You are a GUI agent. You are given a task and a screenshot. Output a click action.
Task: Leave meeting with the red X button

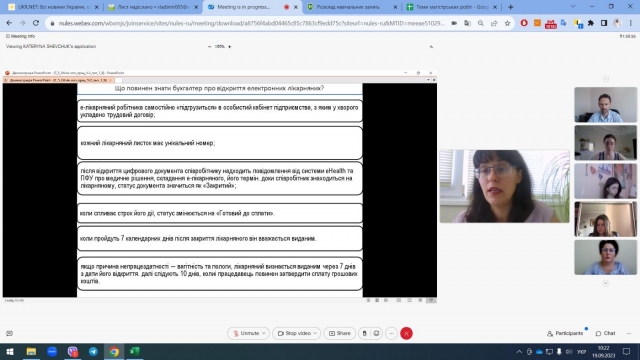(406, 333)
